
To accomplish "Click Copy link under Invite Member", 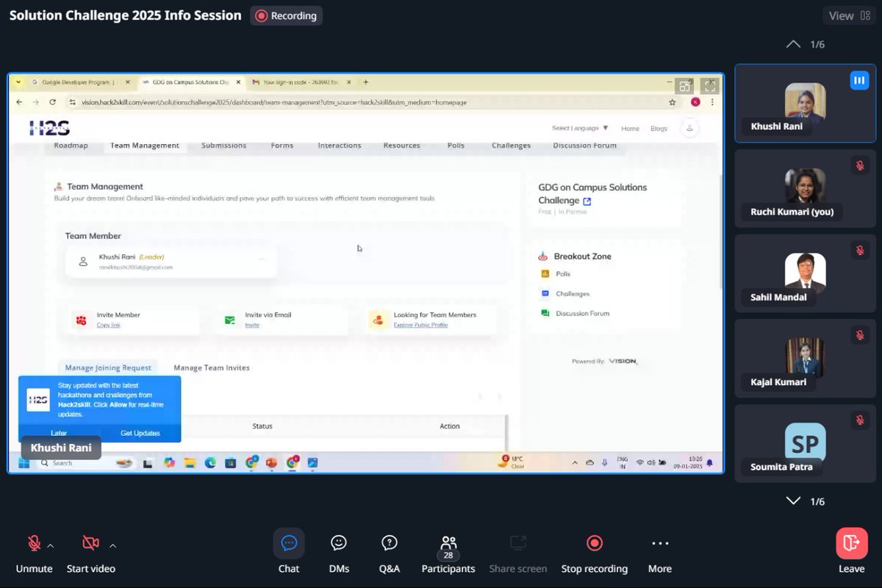I will coord(109,325).
